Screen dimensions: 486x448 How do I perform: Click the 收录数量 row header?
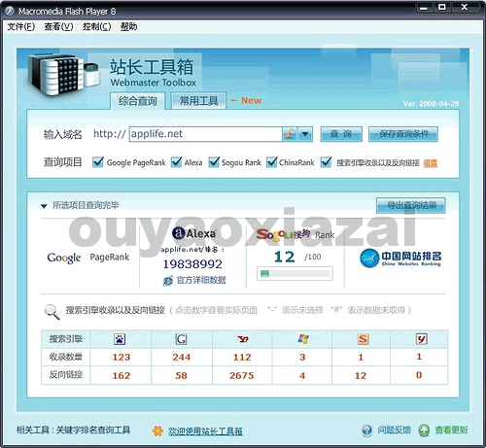coord(66,357)
